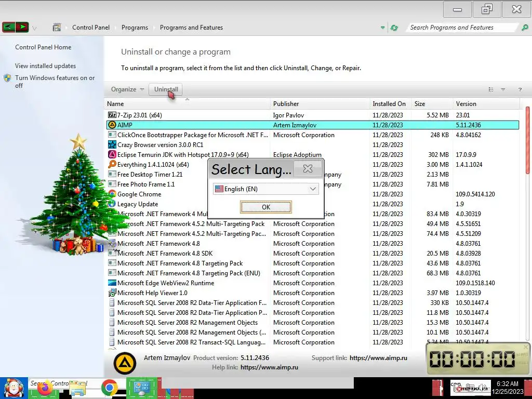This screenshot has height=399, width=532.
Task: Expand the address bar history dropdown
Action: click(382, 28)
